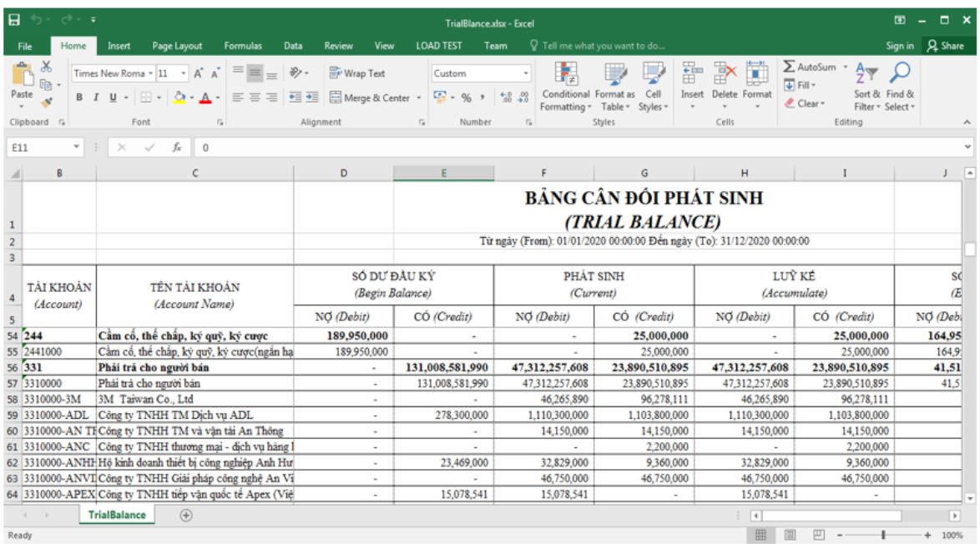Open the Page Layout ribbon tab
This screenshot has height=544, width=980.
(177, 46)
